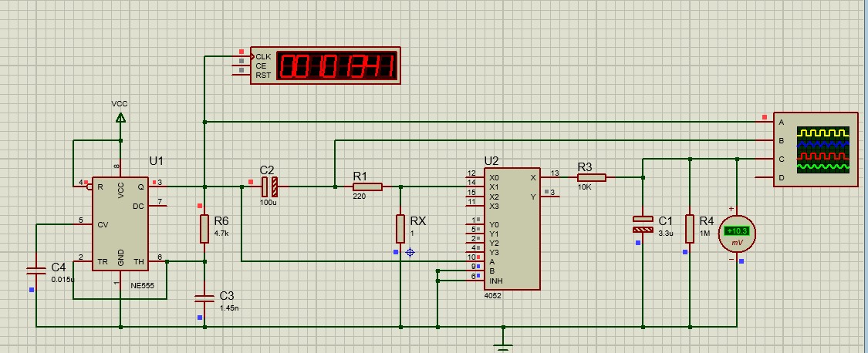Click the 1.45n value of C3
Image resolution: width=868 pixels, height=353 pixels.
[x=230, y=308]
